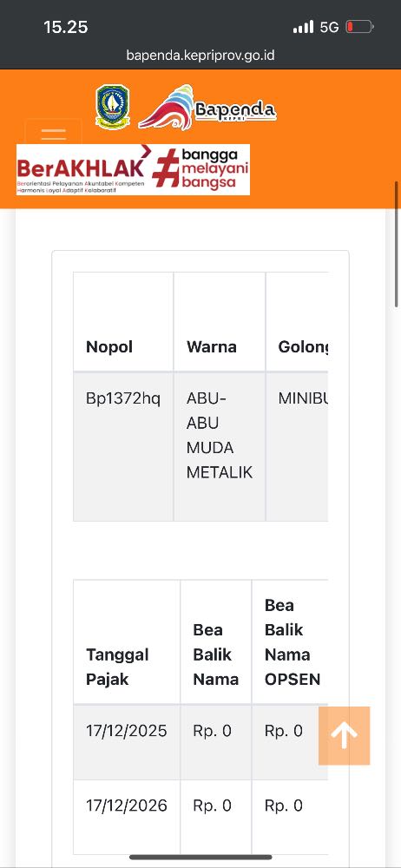Image resolution: width=401 pixels, height=868 pixels.
Task: Tap the BerAKHLAK banner image
Action: 82,170
